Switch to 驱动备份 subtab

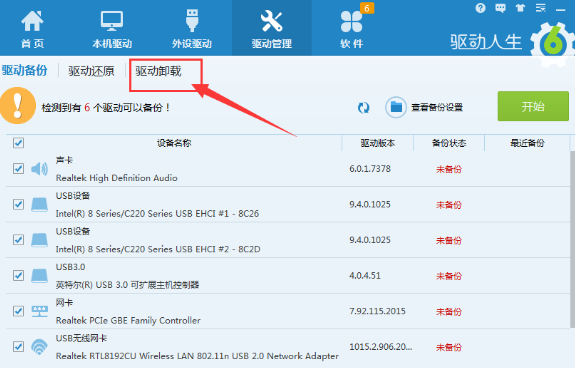point(25,70)
